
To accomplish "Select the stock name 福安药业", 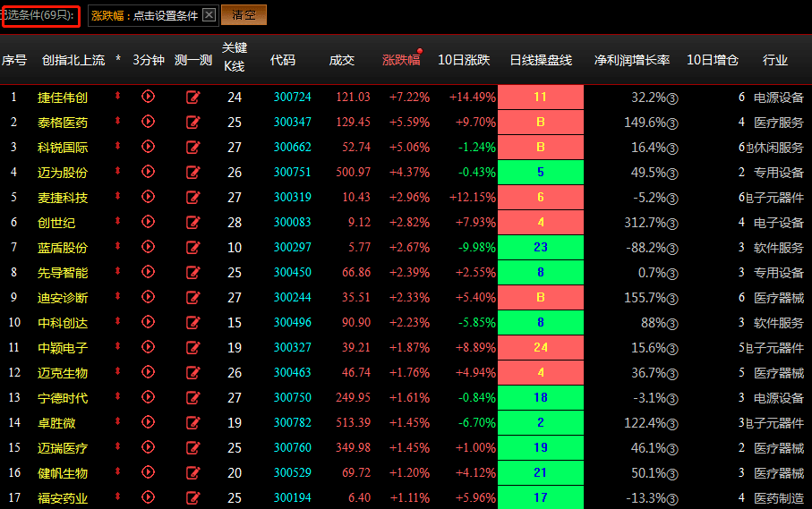I will coord(63,498).
